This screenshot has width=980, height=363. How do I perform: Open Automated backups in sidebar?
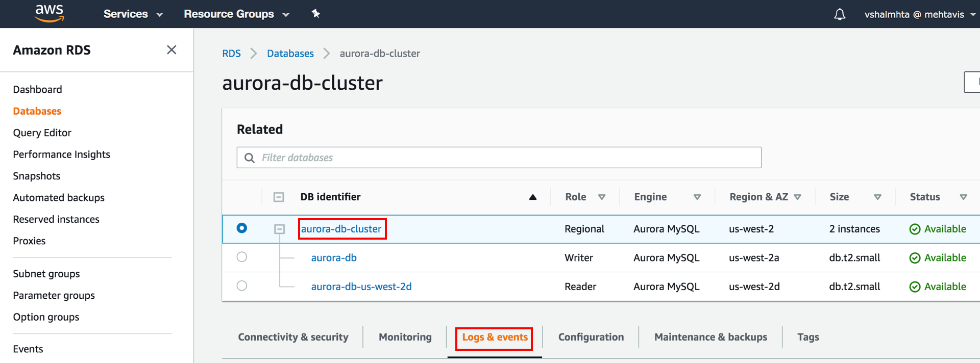59,198
